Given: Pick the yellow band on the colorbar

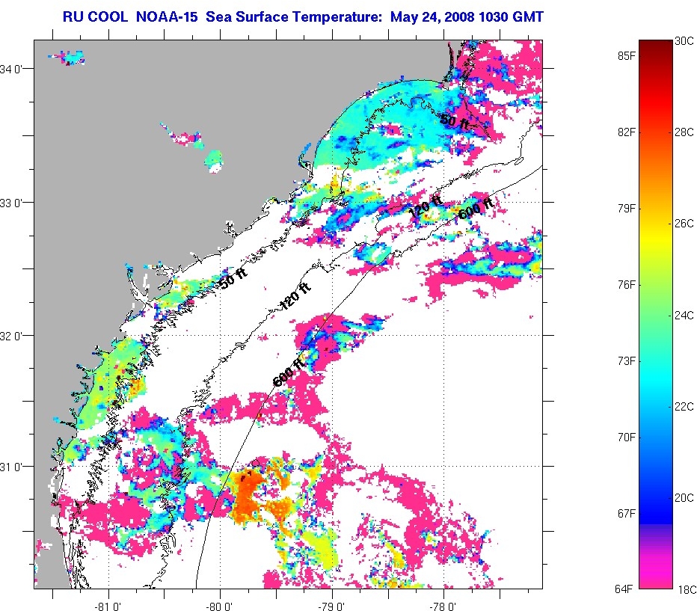Looking at the screenshot, I should (x=656, y=232).
